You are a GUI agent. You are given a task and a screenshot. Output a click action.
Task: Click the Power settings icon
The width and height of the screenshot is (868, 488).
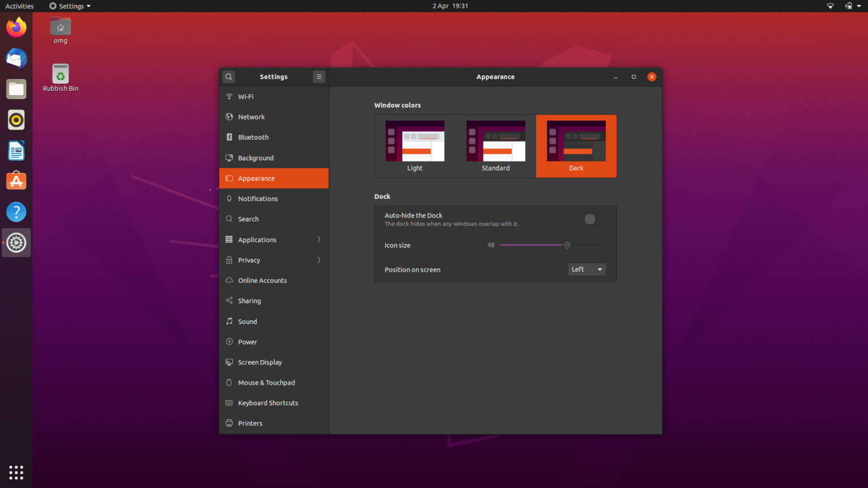(229, 342)
